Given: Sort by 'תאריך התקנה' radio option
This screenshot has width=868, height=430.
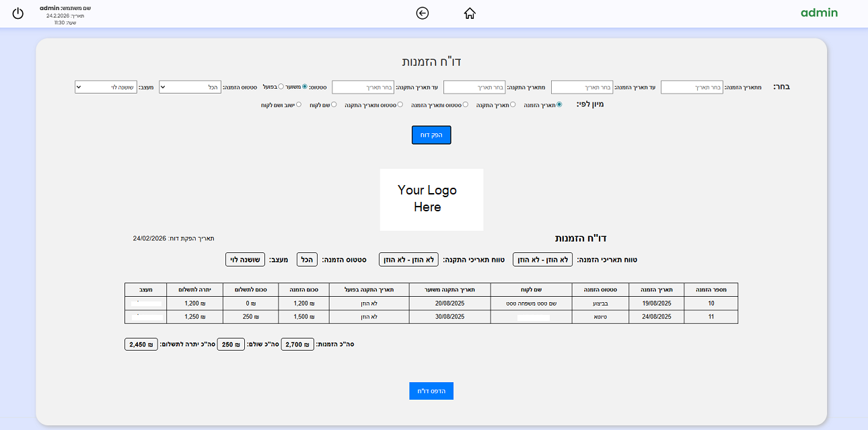Looking at the screenshot, I should [513, 105].
